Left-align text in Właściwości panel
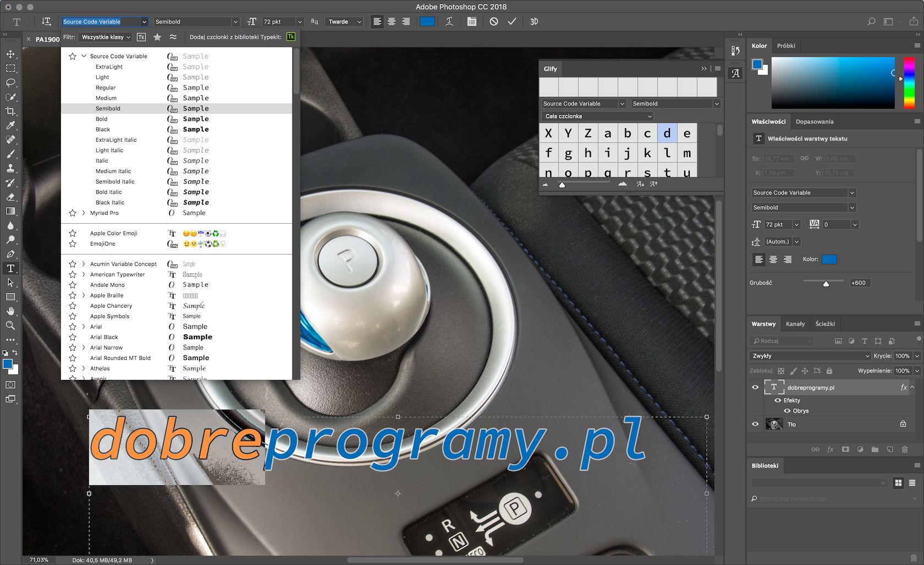 (x=759, y=259)
